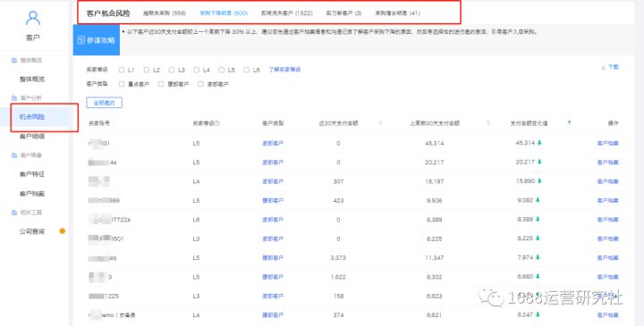Click the change value 15,890
The width and height of the screenshot is (644, 326).
coord(526,181)
